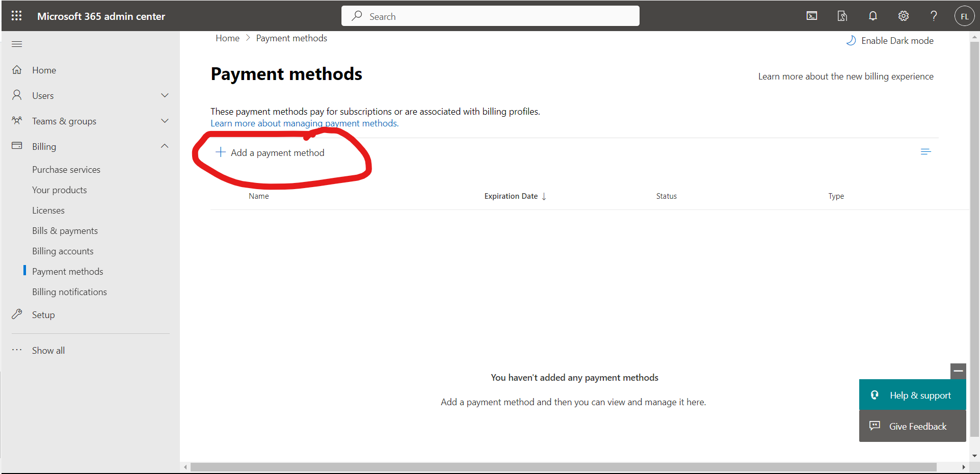
Task: Open Learn more about managing payment methods
Action: 304,123
